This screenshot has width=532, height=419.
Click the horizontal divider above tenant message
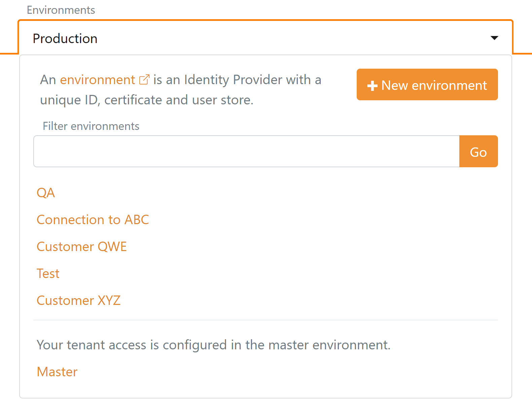(265, 320)
